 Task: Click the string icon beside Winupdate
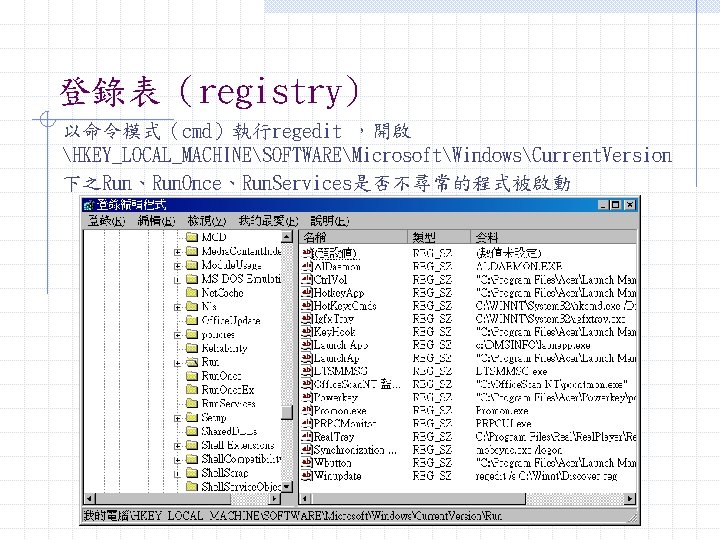pyautogui.click(x=307, y=475)
